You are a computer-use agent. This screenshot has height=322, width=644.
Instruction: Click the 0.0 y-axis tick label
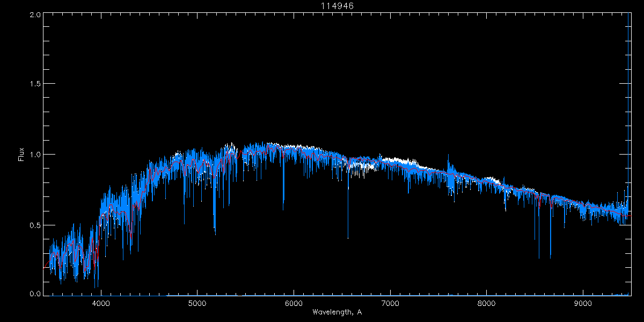[x=35, y=294]
